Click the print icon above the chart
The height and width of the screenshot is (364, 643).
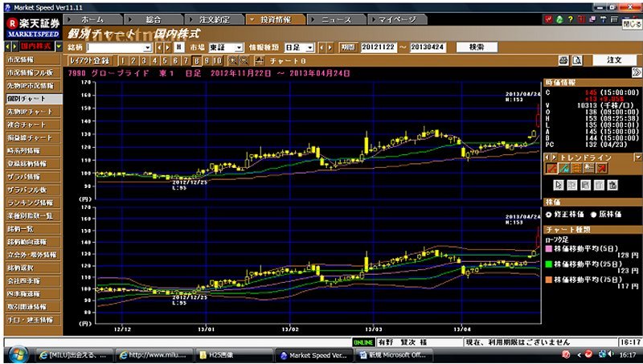click(563, 60)
